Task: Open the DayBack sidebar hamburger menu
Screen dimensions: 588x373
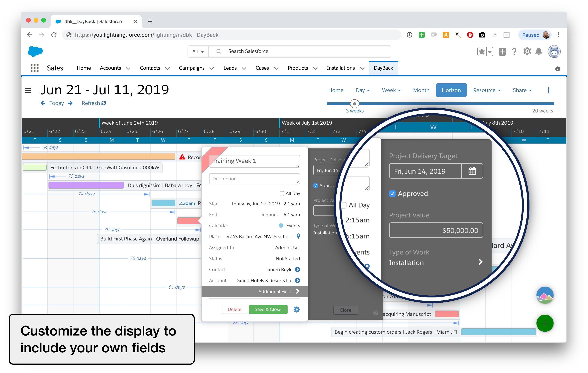Action: coord(28,91)
